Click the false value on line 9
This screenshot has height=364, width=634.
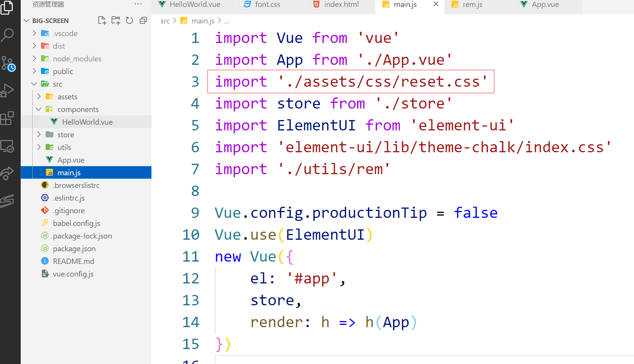(476, 213)
